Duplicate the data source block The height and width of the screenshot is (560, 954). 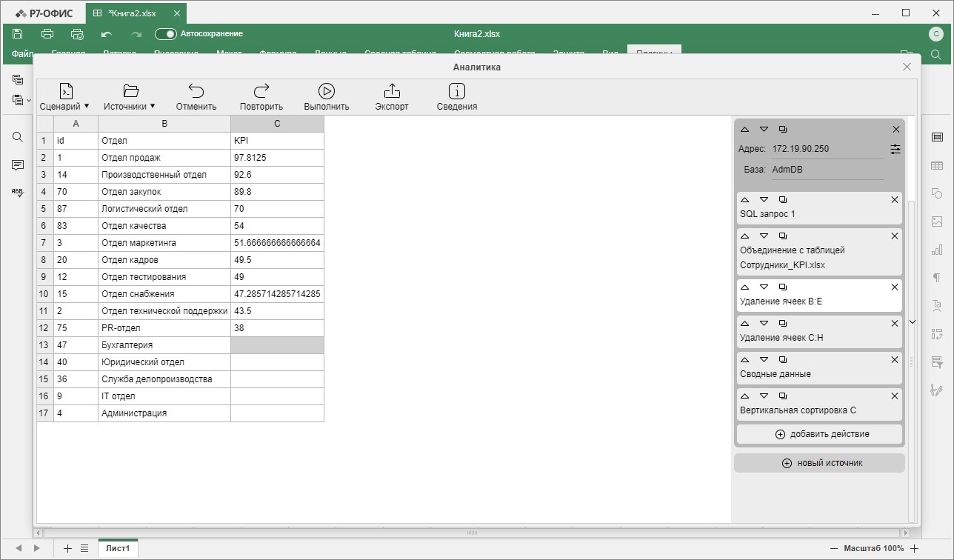tap(783, 129)
